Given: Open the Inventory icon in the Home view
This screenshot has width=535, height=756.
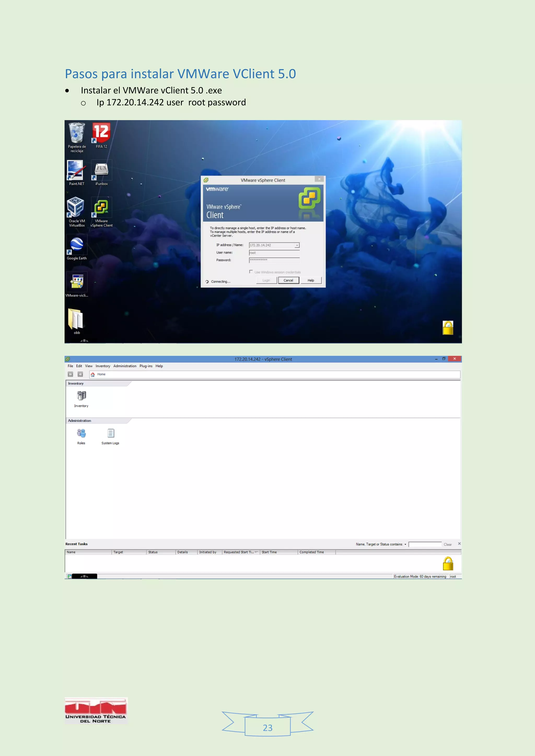Looking at the screenshot, I should coord(81,399).
